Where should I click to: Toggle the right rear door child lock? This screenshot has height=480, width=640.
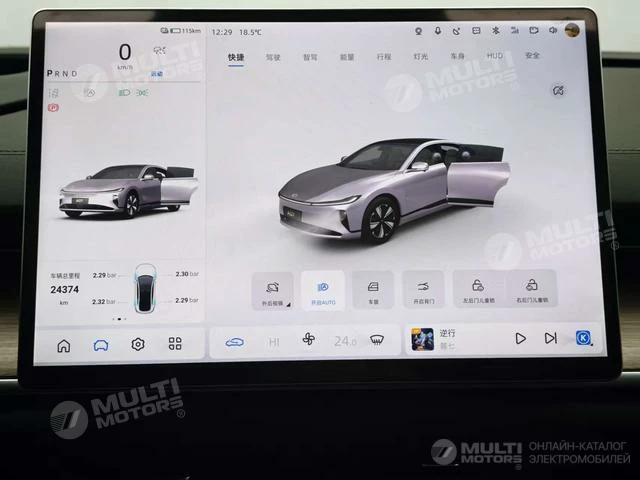[x=531, y=289]
